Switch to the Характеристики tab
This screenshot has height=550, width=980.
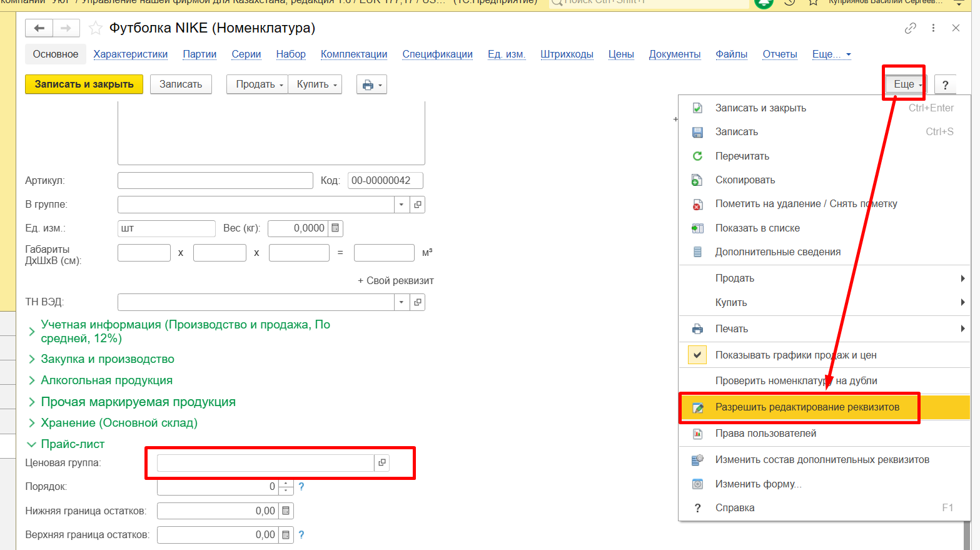tap(131, 54)
